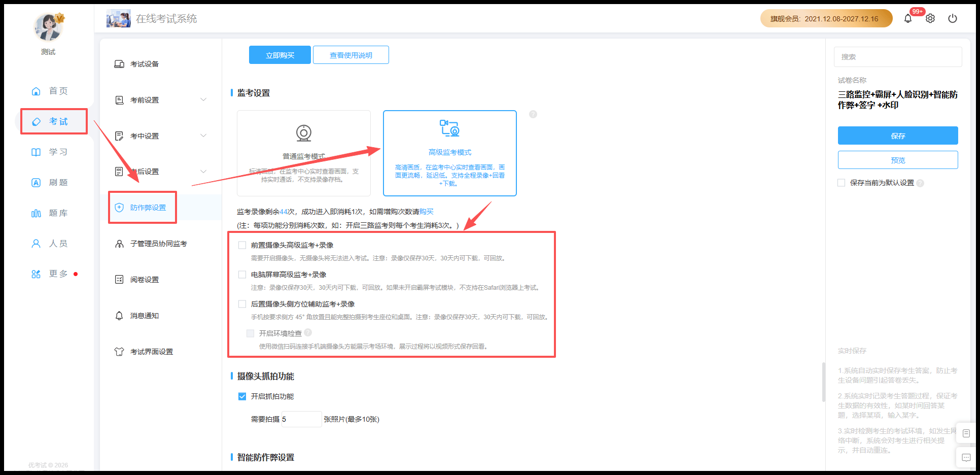Image resolution: width=980 pixels, height=475 pixels.
Task: Click the 考前设置 list icon
Action: coord(119,100)
